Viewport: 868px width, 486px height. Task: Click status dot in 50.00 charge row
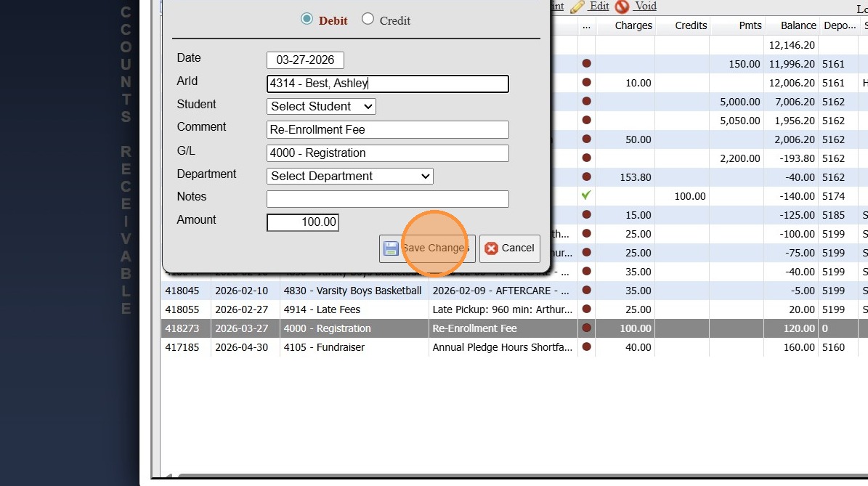587,139
